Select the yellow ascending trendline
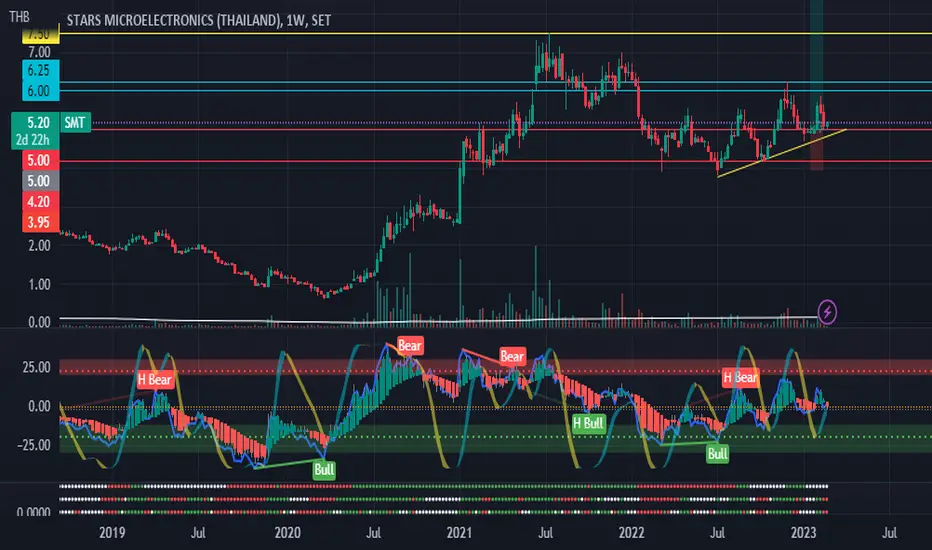The height and width of the screenshot is (550, 932). 782,153
